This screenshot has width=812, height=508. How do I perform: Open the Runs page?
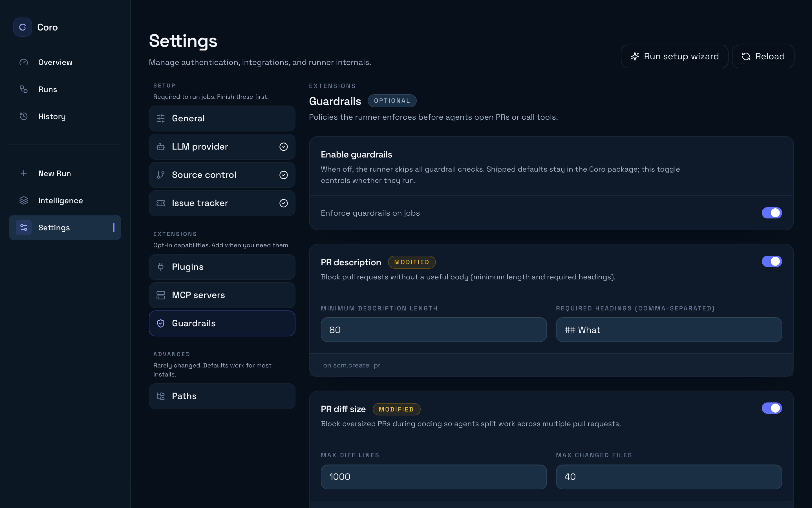[x=65, y=89]
